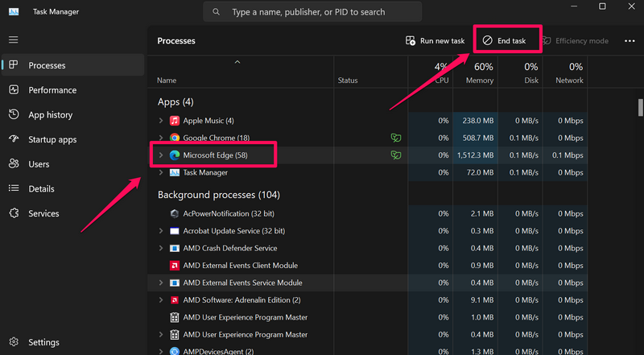Expand the Task Manager process group
The image size is (644, 355).
click(161, 172)
